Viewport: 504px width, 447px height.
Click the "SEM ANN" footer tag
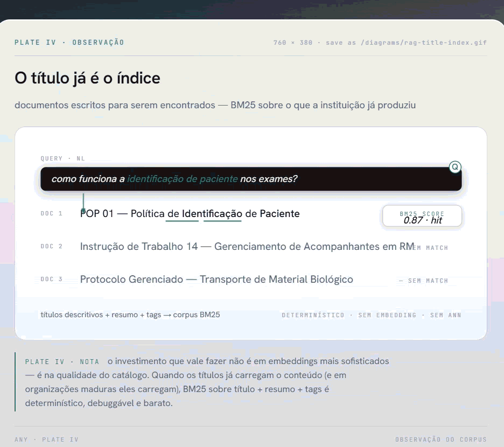click(445, 315)
